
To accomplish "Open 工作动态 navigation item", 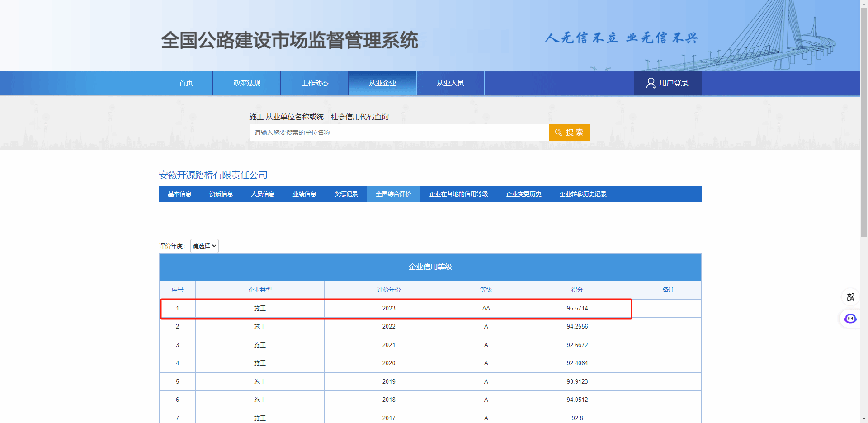I will click(x=315, y=83).
